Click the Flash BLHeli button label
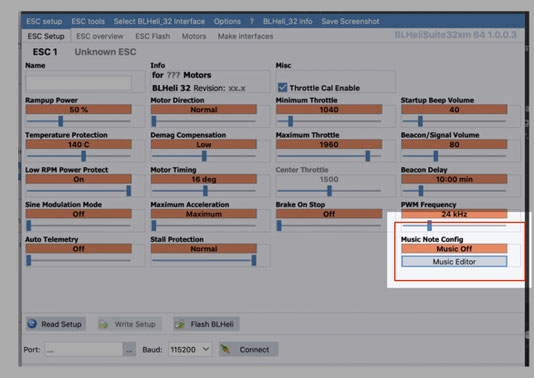The image size is (534, 378). pyautogui.click(x=212, y=324)
